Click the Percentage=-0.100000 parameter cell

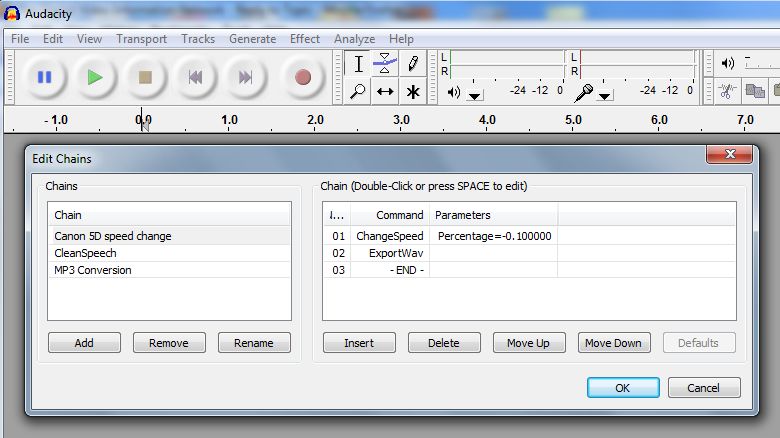[494, 236]
